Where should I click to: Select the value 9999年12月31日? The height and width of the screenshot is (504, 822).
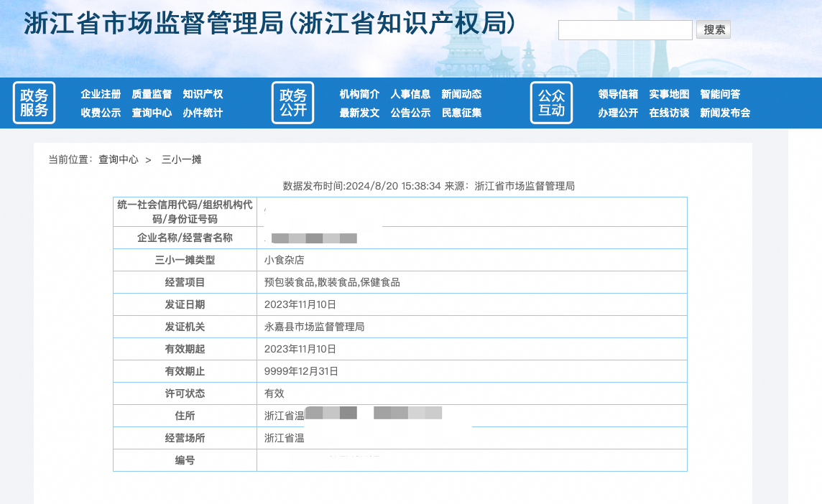point(301,371)
